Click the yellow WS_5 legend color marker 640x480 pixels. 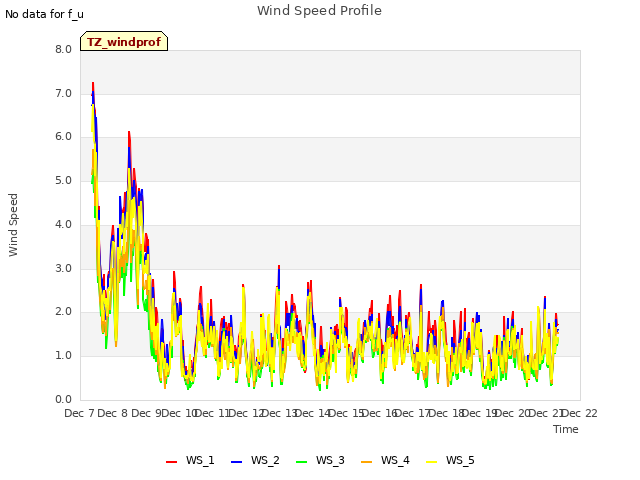click(x=431, y=462)
